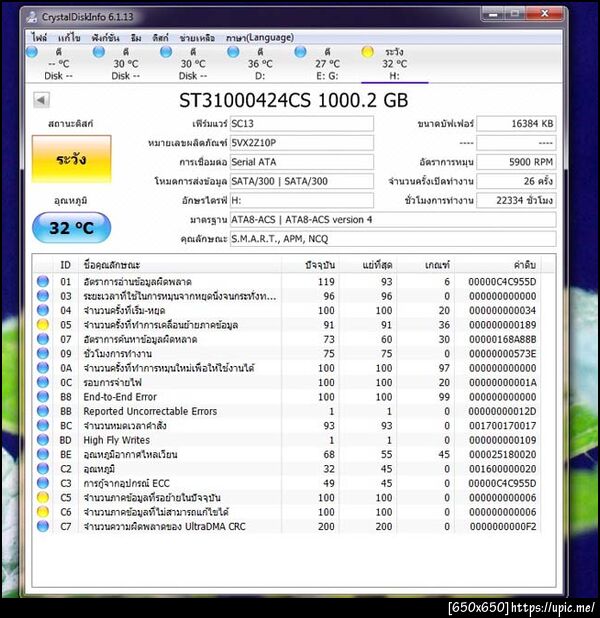Click the blue status icon for attribute C3
This screenshot has width=600, height=618.
click(x=43, y=483)
